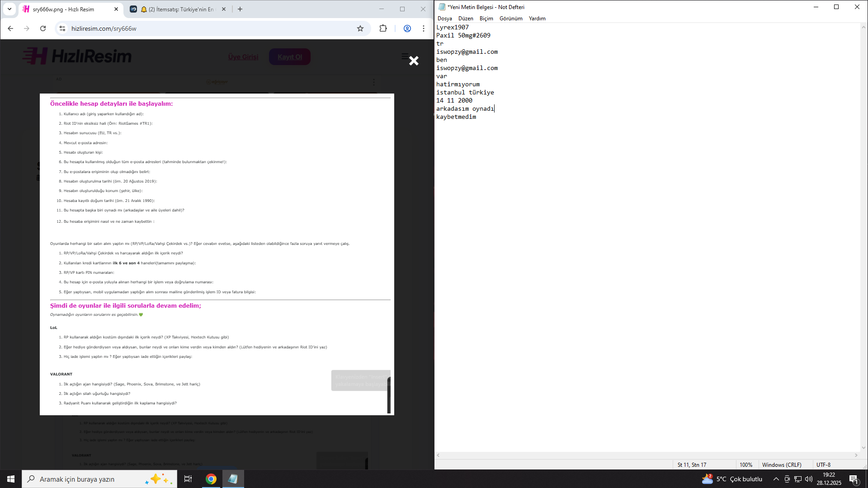The image size is (868, 488).
Task: Click the taskbar search box
Action: point(99,479)
